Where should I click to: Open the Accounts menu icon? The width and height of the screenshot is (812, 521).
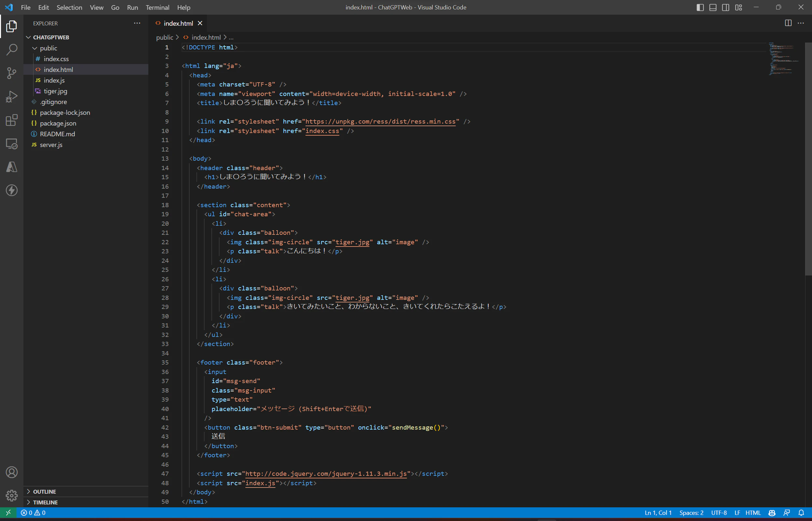pos(11,472)
